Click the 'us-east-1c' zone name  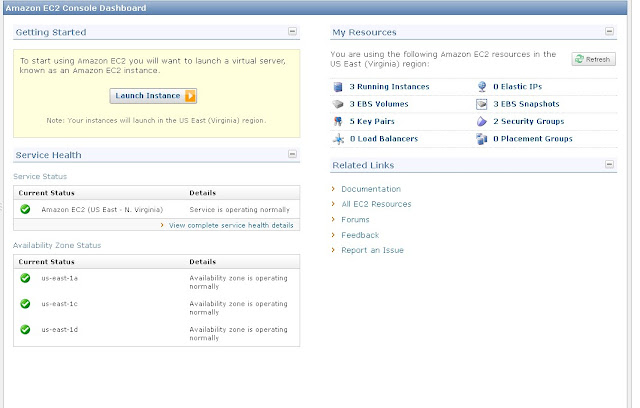[x=60, y=304]
